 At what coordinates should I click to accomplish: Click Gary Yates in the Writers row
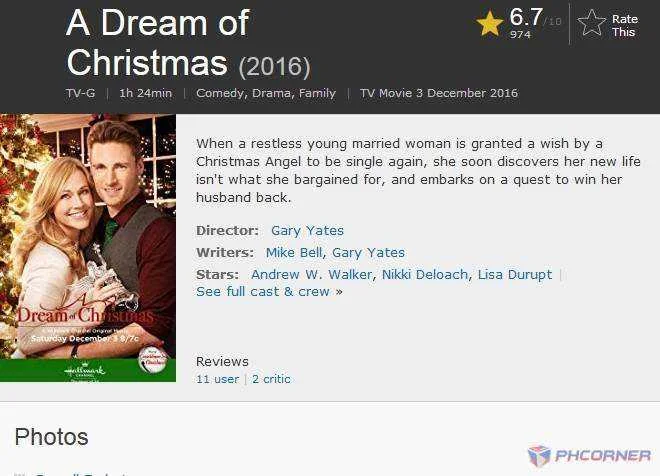pos(368,253)
